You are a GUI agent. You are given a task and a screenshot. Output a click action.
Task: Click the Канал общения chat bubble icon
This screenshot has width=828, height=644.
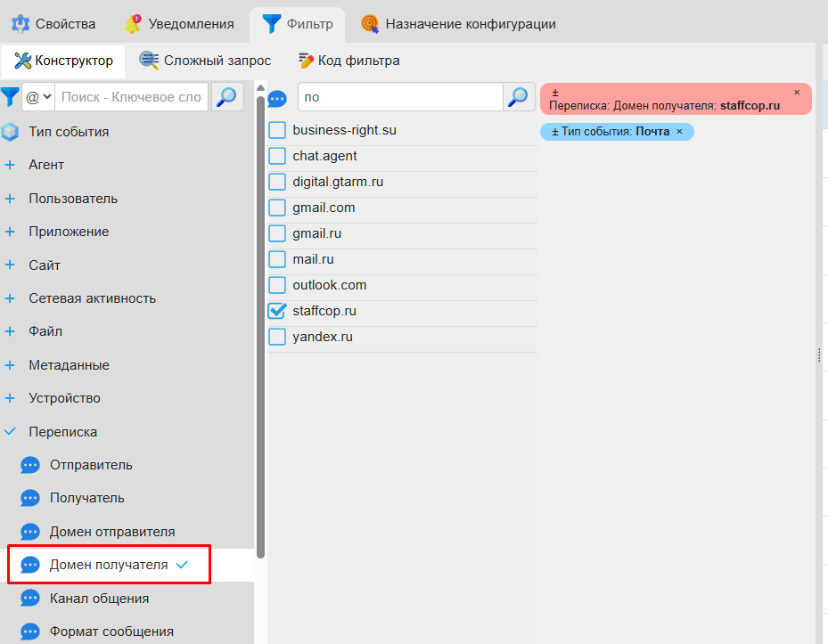[30, 599]
